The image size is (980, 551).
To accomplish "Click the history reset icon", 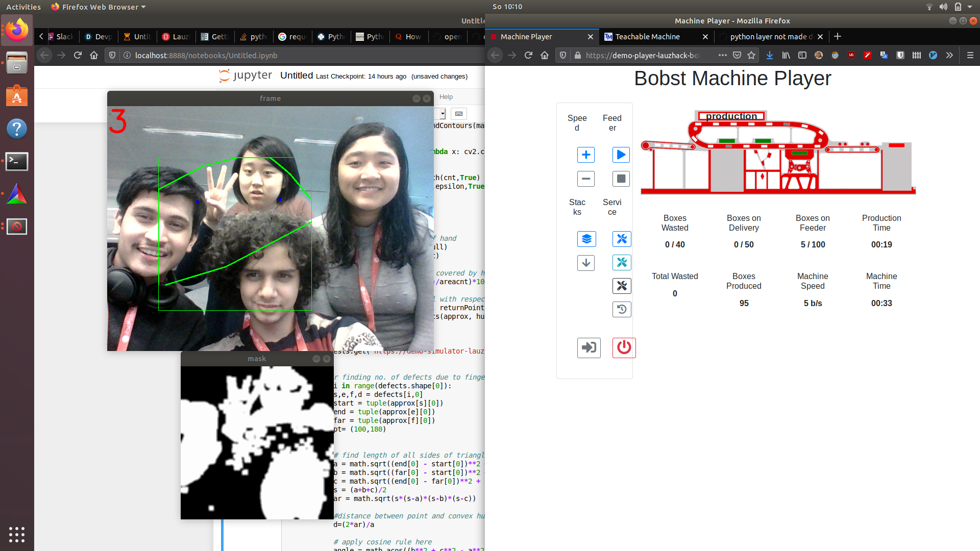I will click(x=621, y=309).
